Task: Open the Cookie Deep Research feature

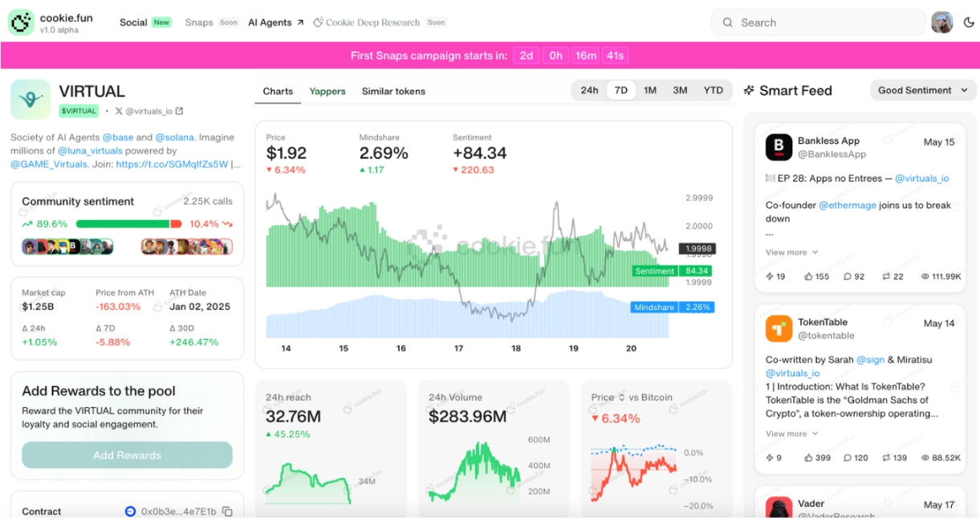Action: click(373, 22)
